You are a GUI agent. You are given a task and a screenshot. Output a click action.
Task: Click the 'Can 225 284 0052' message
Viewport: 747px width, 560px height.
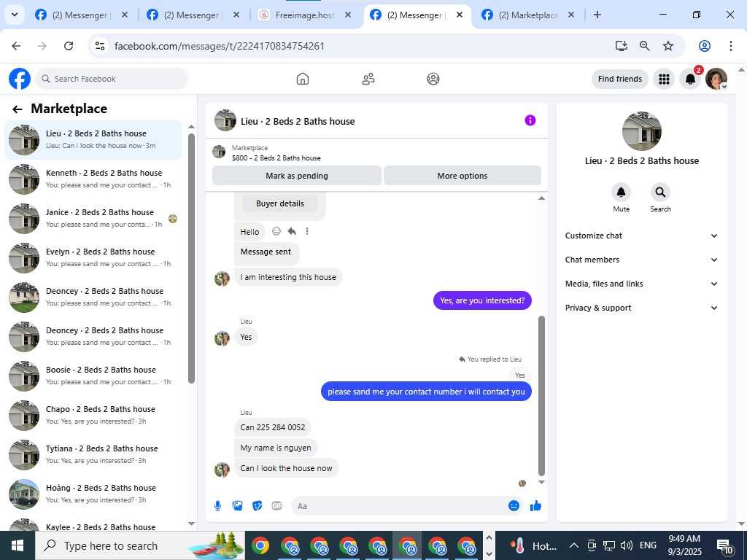273,427
